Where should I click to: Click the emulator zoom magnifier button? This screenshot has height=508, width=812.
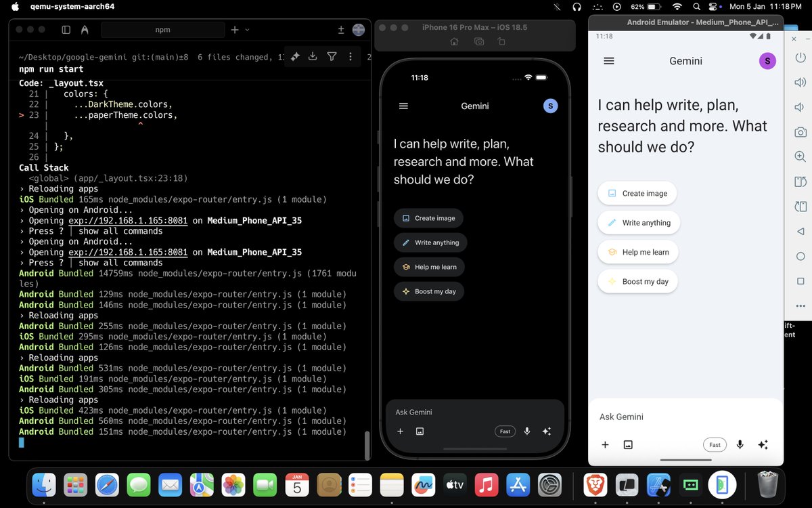[x=800, y=156]
